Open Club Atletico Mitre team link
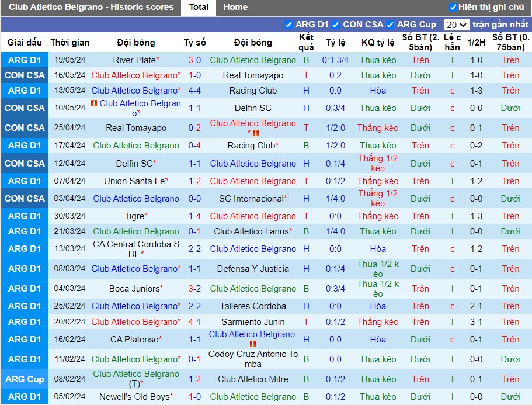 point(253,379)
